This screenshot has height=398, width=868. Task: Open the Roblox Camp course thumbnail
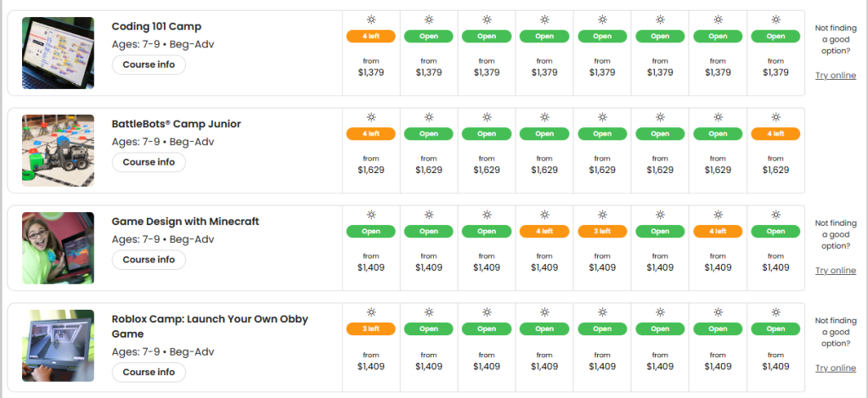[58, 345]
